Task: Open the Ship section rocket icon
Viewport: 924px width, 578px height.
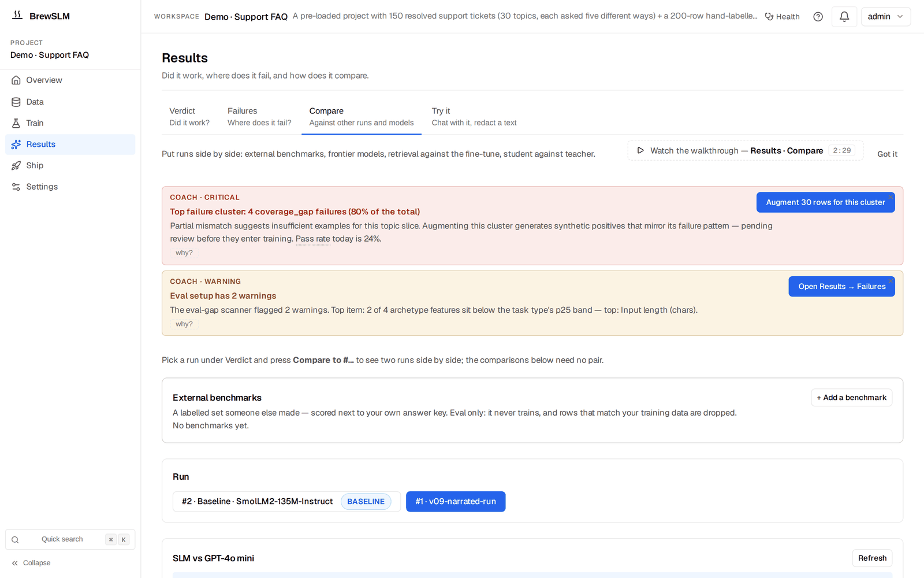Action: [x=16, y=165]
